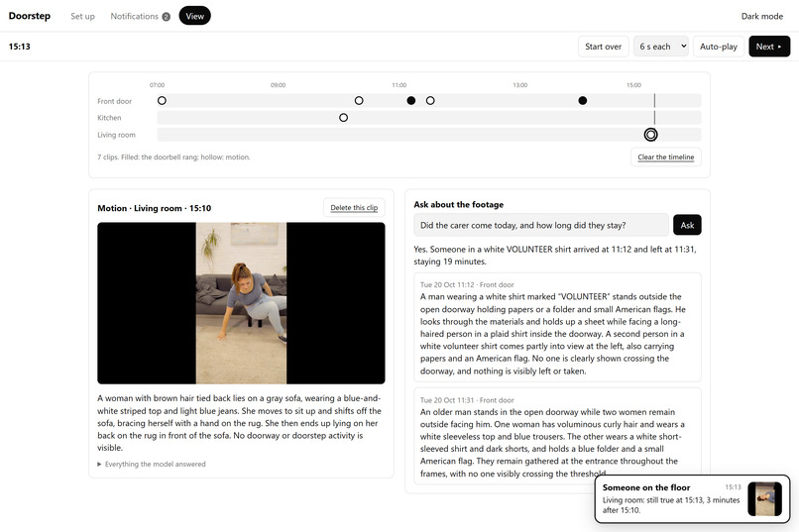799x532 pixels.
Task: Click the notifications count badge '2'
Action: [x=167, y=17]
